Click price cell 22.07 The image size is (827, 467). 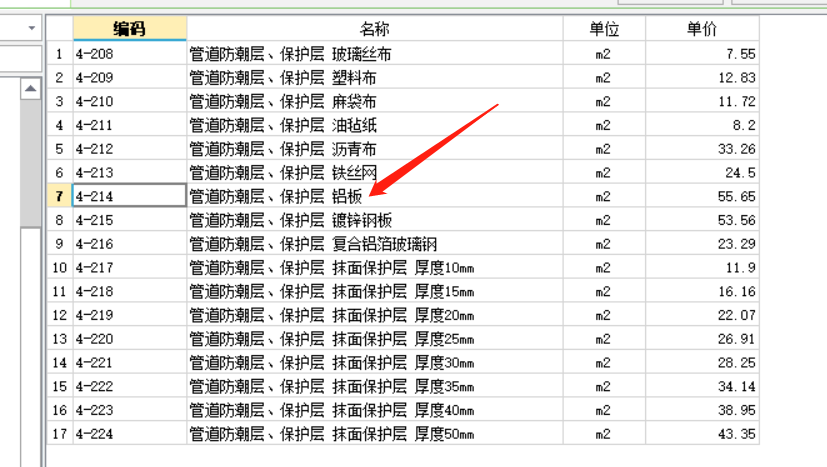(703, 315)
